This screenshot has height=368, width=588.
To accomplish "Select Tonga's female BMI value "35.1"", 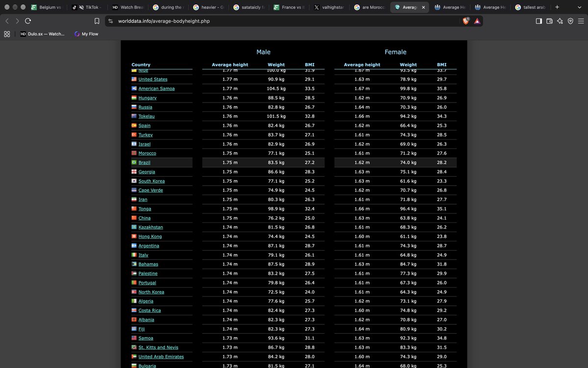I will tap(441, 209).
